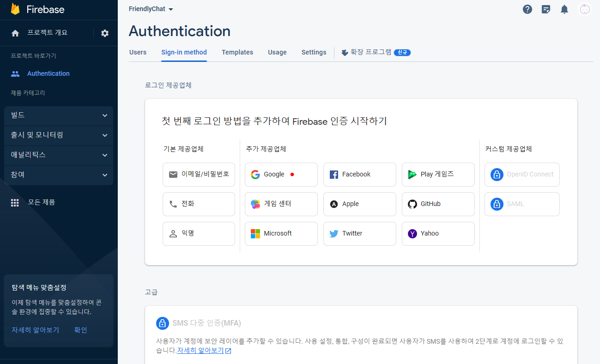Choose the 전화 sign-in provider
The height and width of the screenshot is (364, 600).
(x=199, y=204)
